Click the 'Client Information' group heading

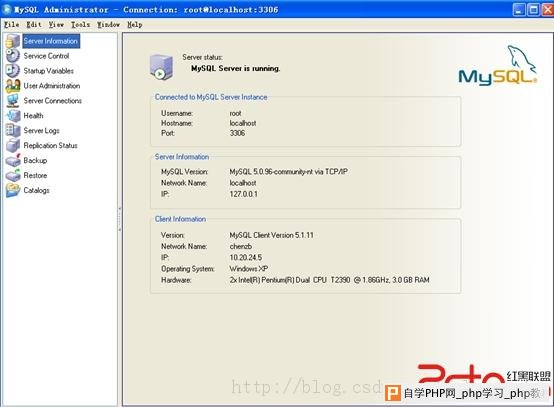tap(180, 219)
